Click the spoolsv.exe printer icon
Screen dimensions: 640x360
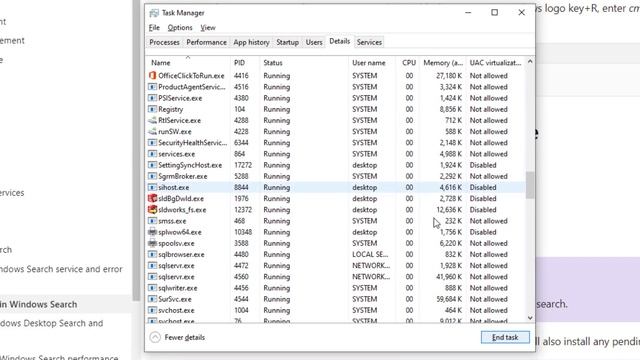pos(152,243)
